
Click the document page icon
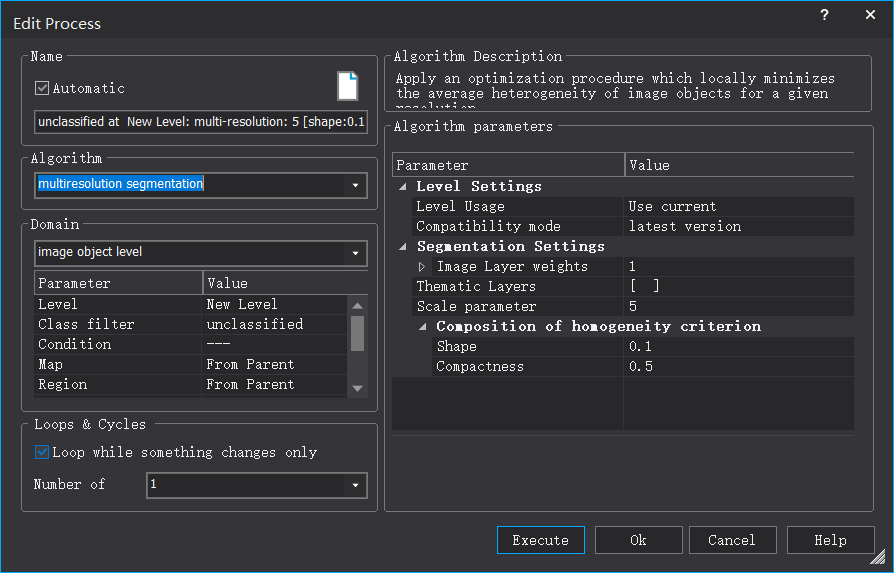pos(347,86)
